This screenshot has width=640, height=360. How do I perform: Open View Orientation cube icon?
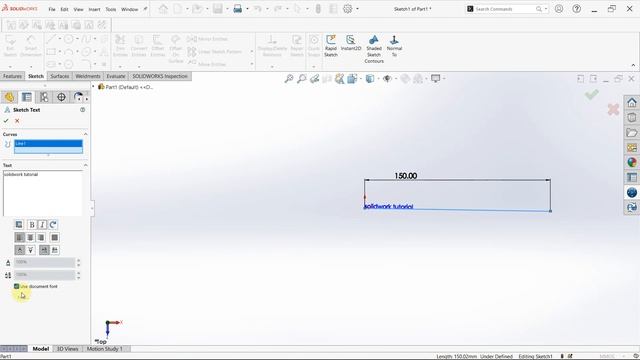(352, 78)
